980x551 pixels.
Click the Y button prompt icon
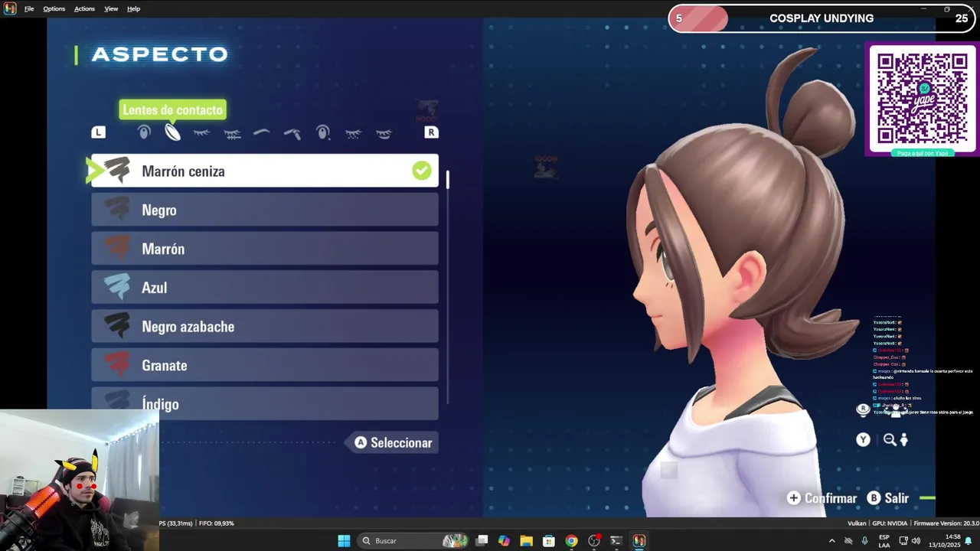[x=863, y=439]
